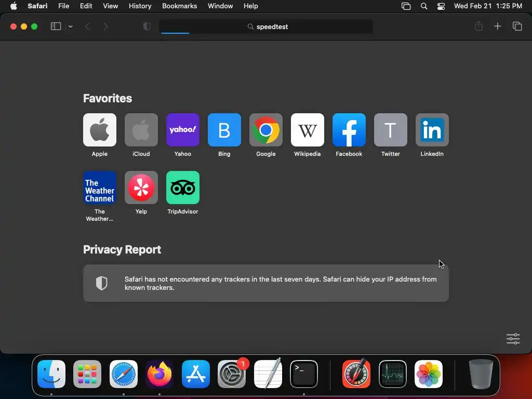Open Spotlight search in menu bar
This screenshot has width=532, height=399.
[424, 6]
